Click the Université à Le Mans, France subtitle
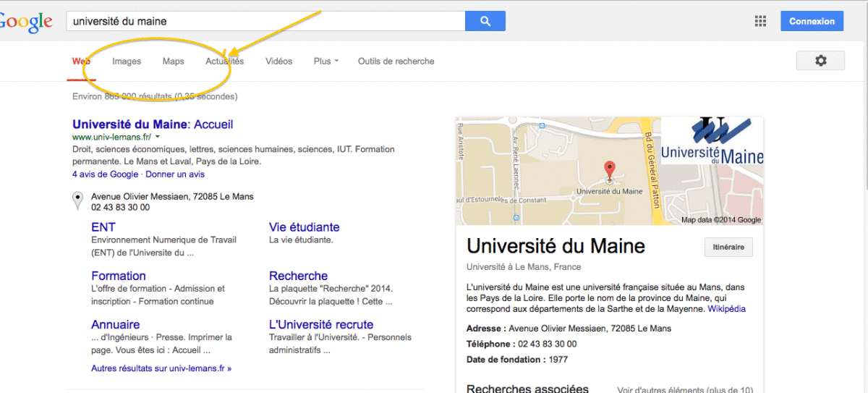 tap(524, 267)
